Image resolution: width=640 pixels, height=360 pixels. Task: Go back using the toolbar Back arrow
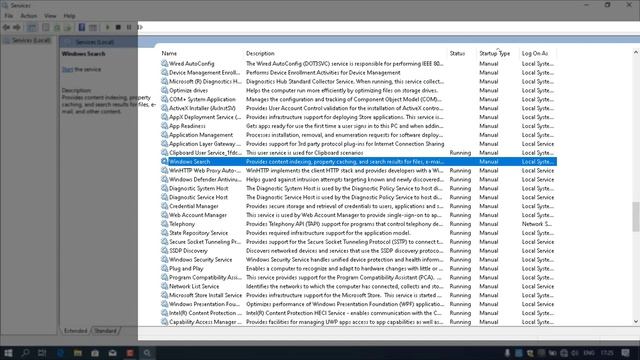6,27
